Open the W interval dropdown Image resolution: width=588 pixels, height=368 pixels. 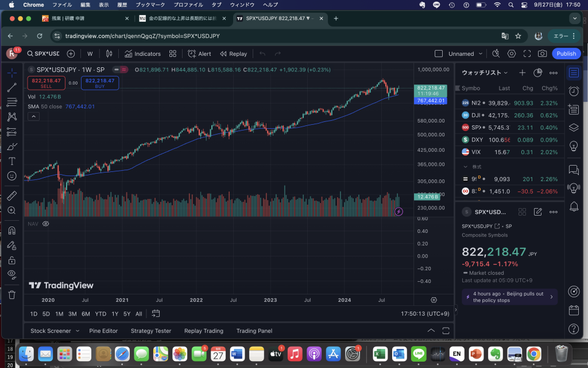click(x=90, y=54)
